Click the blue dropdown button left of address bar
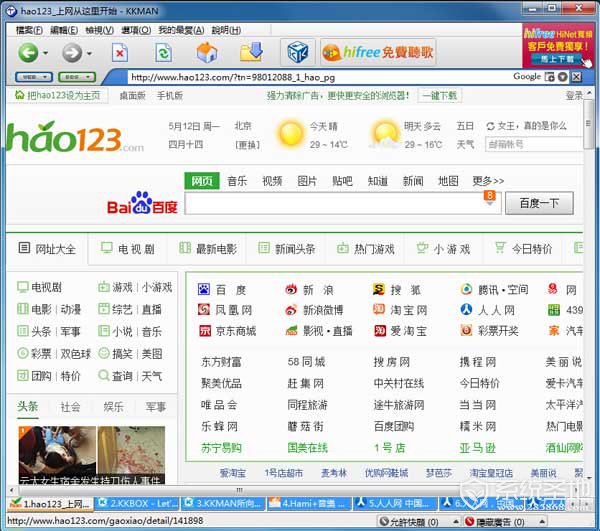This screenshot has width=600, height=531. [x=34, y=77]
